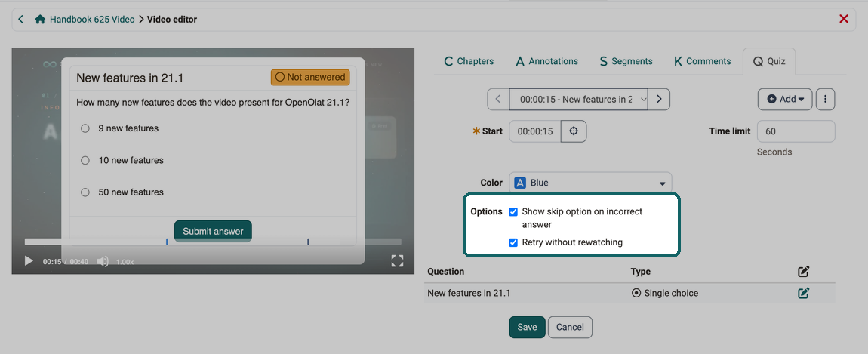Open the Comments tab
This screenshot has width=868, height=354.
[703, 61]
